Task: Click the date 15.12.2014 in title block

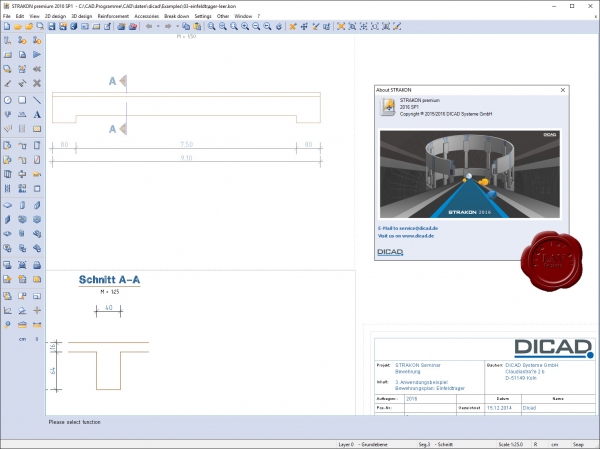Action: pos(499,408)
